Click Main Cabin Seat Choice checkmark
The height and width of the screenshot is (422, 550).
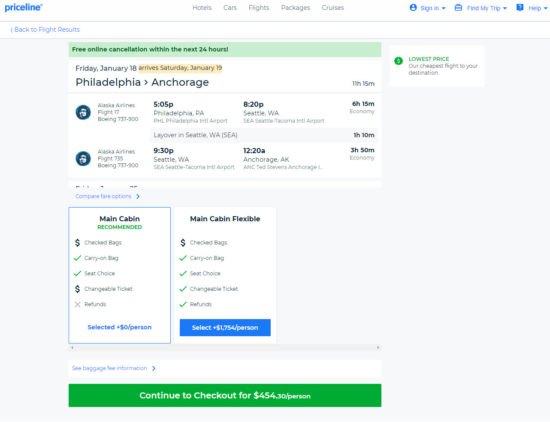click(x=78, y=273)
